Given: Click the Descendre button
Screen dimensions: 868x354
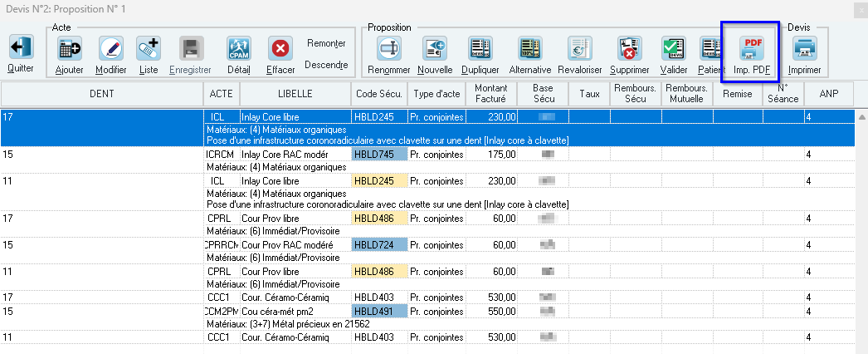Looking at the screenshot, I should [327, 65].
